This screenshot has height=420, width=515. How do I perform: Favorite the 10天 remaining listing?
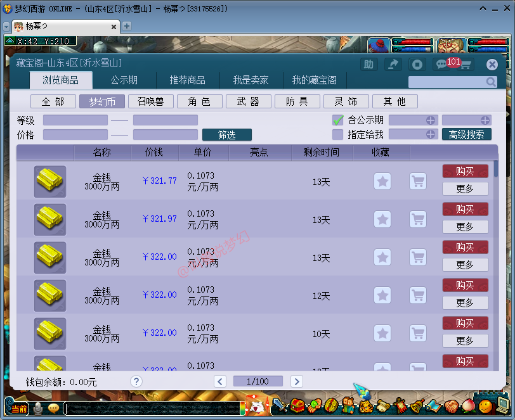382,334
